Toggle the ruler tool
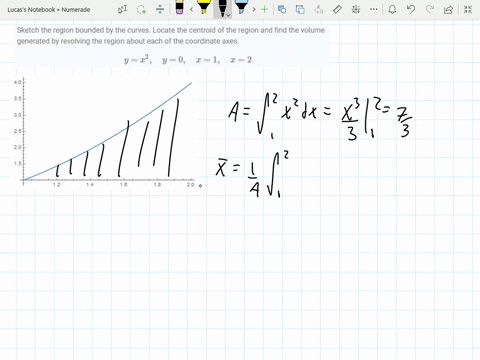Viewport: 480px width, 360px height. pyautogui.click(x=337, y=9)
